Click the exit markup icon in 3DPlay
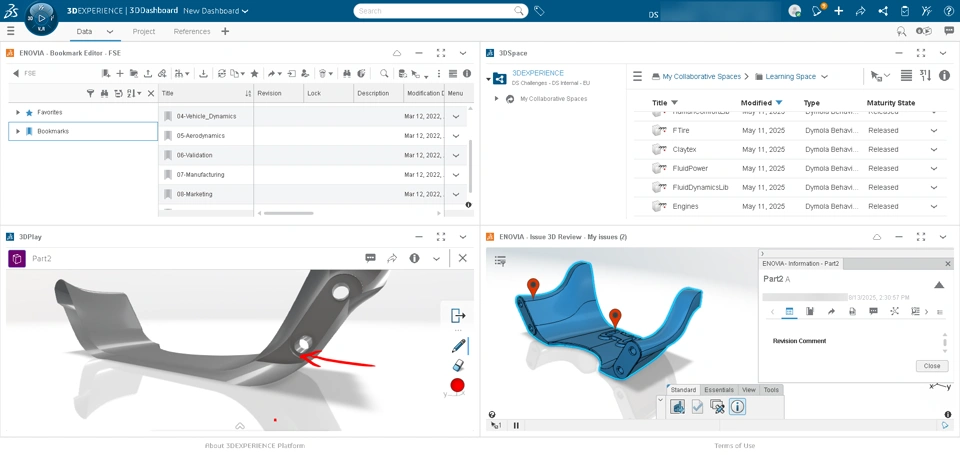The width and height of the screenshot is (960, 455). pyautogui.click(x=458, y=316)
